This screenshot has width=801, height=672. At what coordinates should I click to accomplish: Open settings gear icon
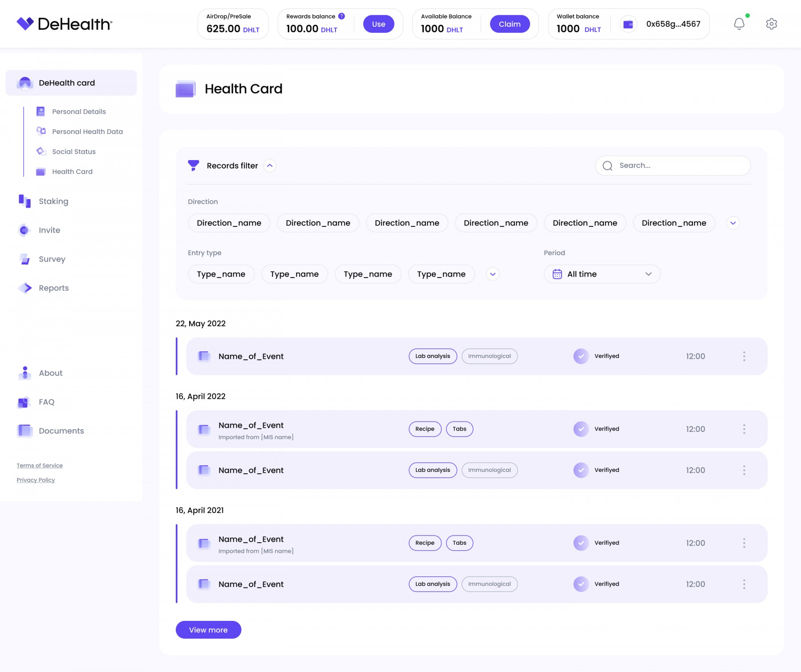coord(771,24)
